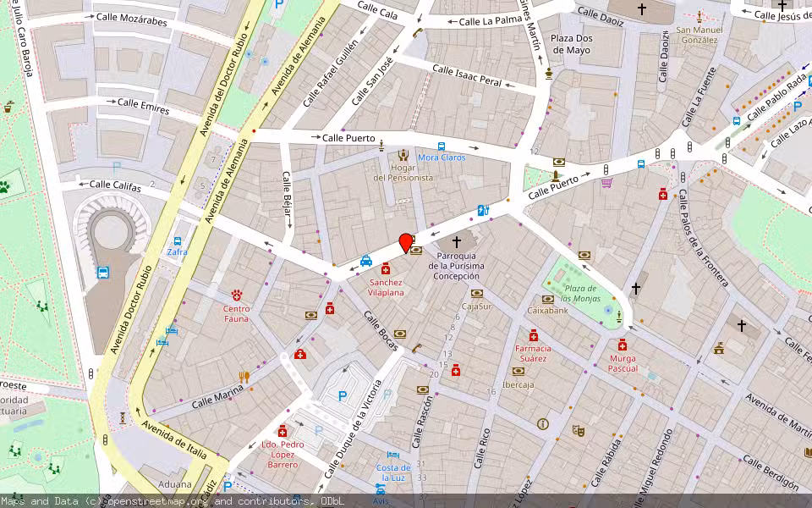Select the Calle Rafael Guillén label
The width and height of the screenshot is (812, 508).
(x=331, y=74)
